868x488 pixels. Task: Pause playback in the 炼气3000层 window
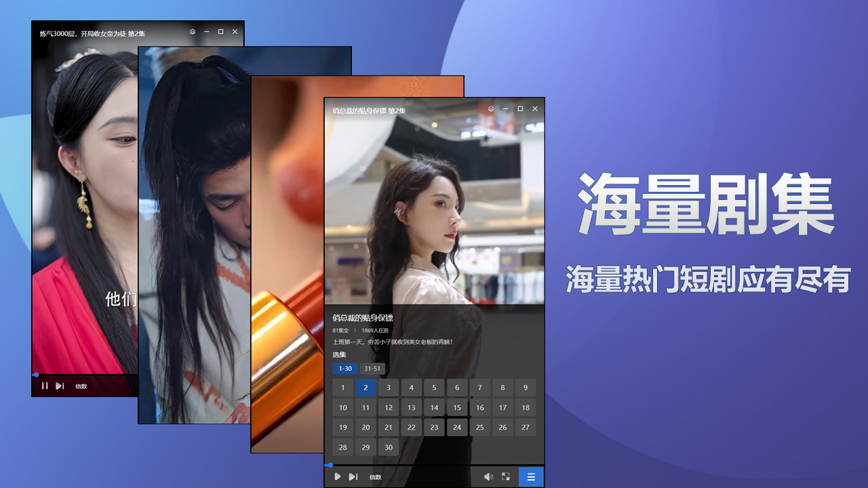tap(44, 386)
